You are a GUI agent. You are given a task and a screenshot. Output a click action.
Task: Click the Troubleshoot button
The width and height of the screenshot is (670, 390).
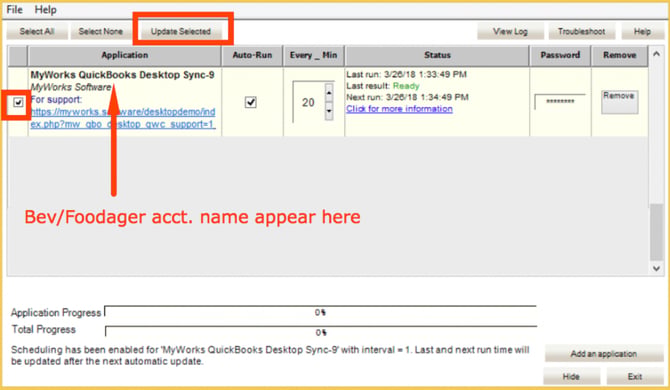coord(582,32)
